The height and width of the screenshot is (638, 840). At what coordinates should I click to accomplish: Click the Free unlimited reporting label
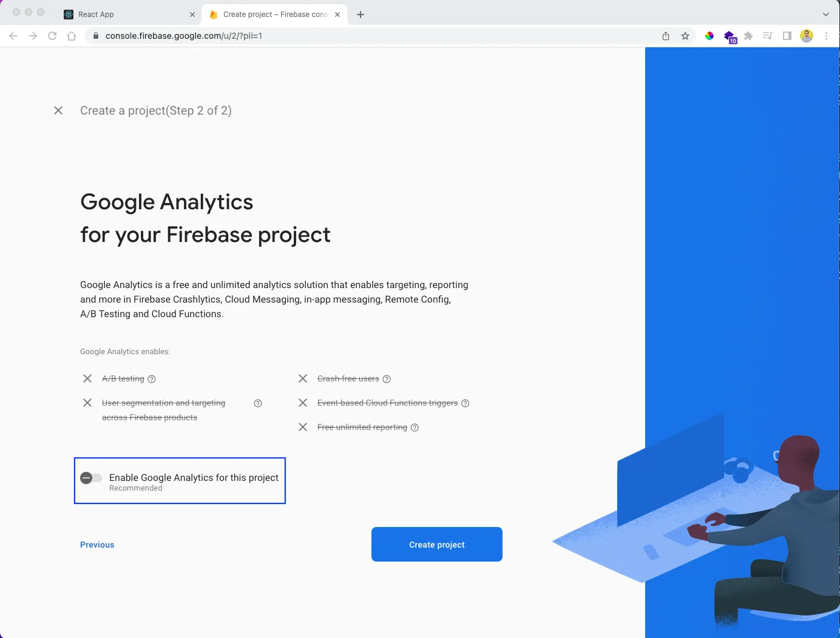click(x=362, y=427)
